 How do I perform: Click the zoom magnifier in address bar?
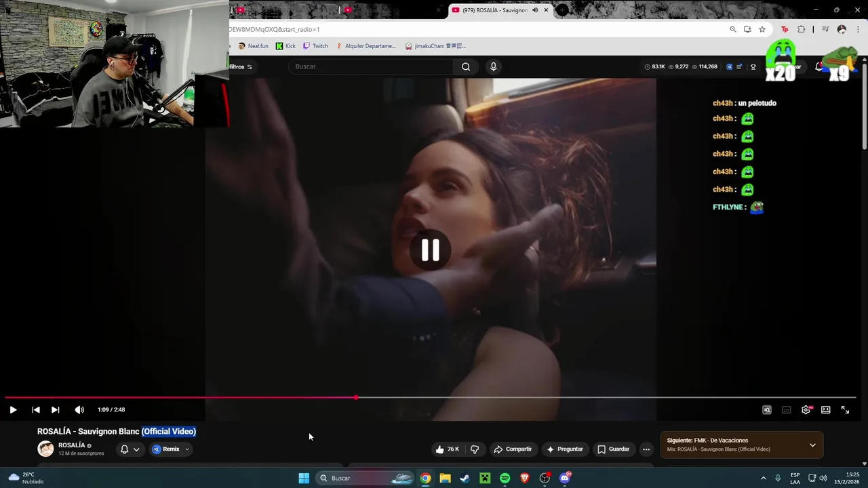click(x=733, y=29)
